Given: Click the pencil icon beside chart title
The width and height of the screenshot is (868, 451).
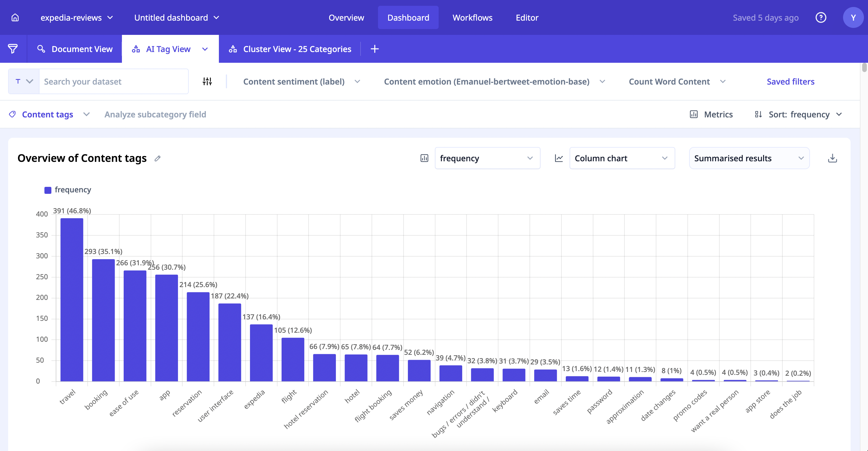Looking at the screenshot, I should 157,158.
